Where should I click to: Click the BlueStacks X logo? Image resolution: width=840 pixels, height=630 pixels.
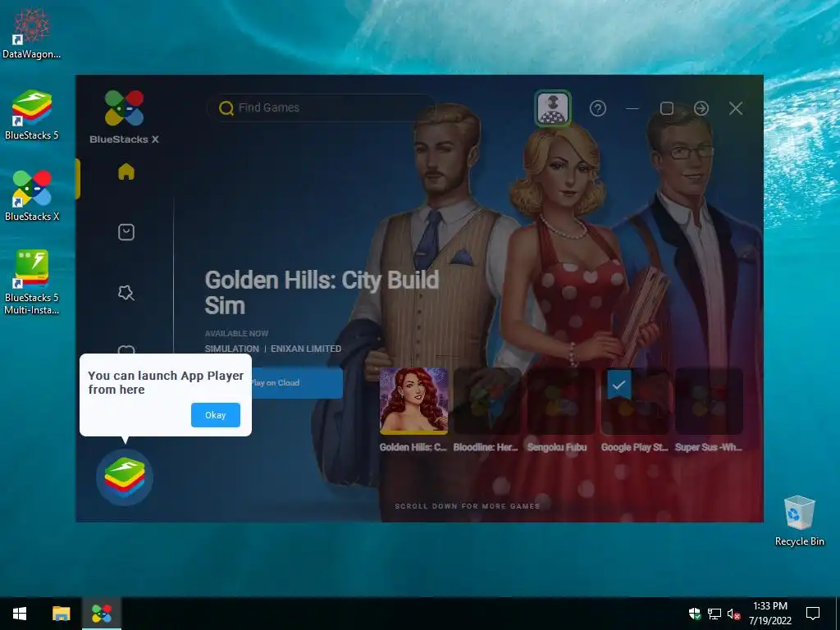pos(125,116)
